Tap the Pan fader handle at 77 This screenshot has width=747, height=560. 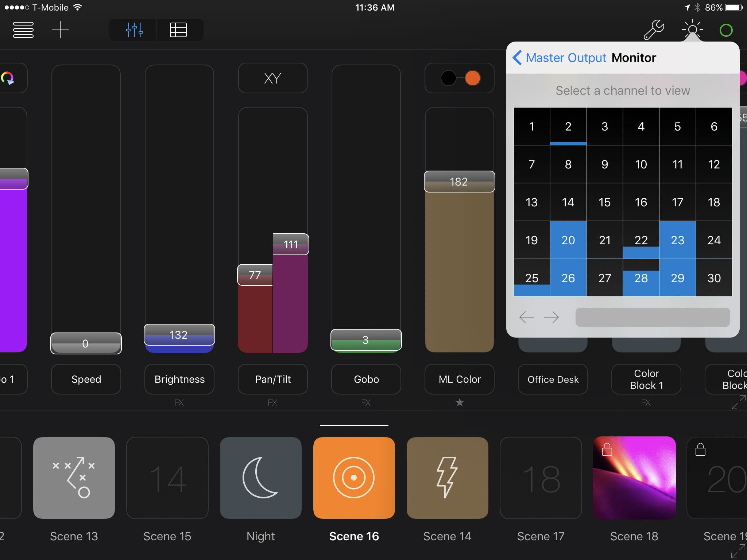(x=255, y=275)
